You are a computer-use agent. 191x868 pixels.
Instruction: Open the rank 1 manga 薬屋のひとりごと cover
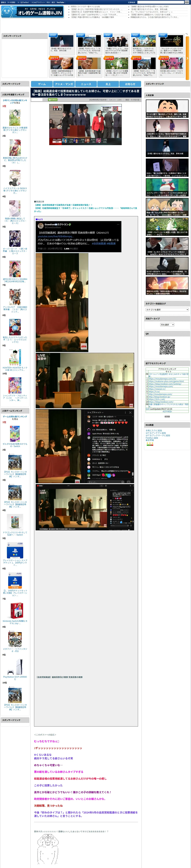click(15, 117)
